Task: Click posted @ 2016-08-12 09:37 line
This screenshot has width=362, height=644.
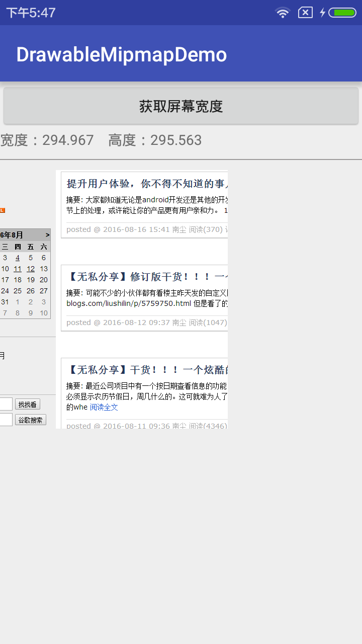Action: pyautogui.click(x=147, y=323)
